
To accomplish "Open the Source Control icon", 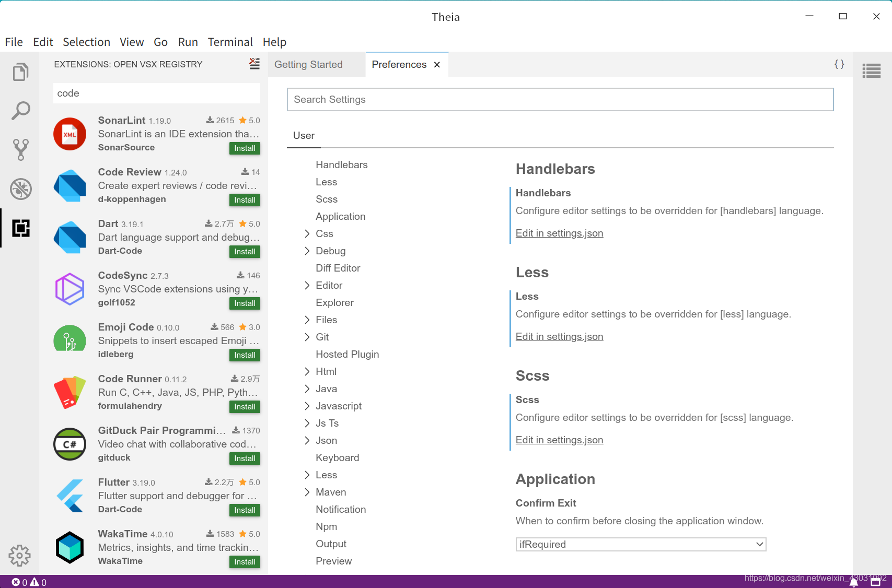I will click(20, 150).
